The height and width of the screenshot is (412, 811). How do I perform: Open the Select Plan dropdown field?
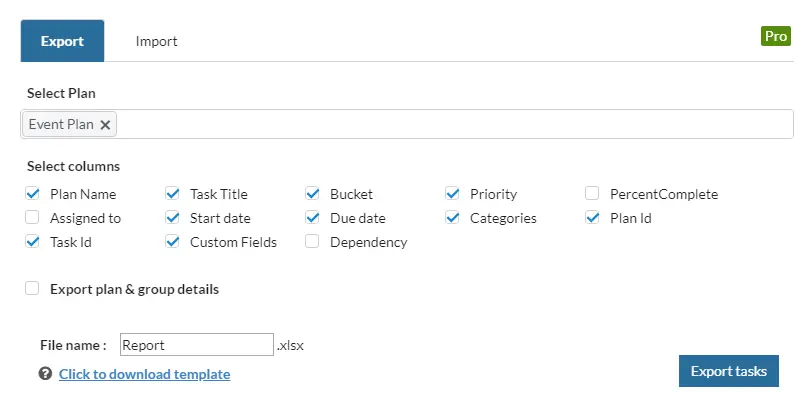pyautogui.click(x=450, y=125)
